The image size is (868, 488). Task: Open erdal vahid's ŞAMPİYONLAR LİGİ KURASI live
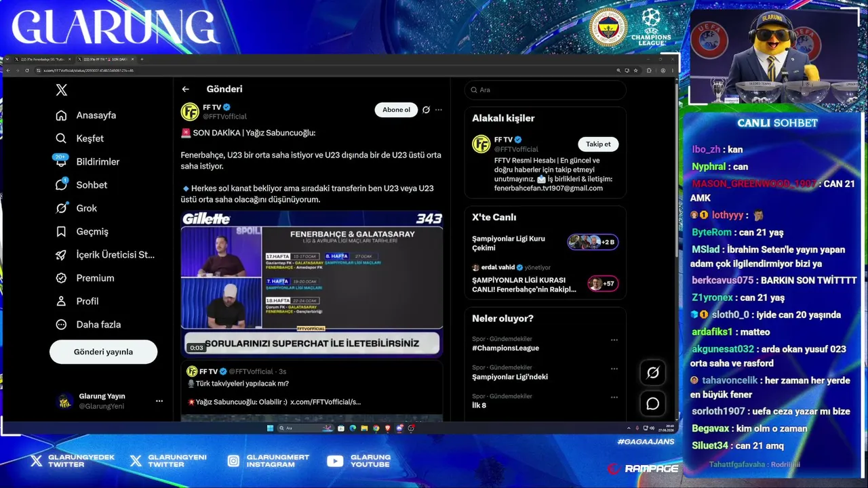coord(545,279)
